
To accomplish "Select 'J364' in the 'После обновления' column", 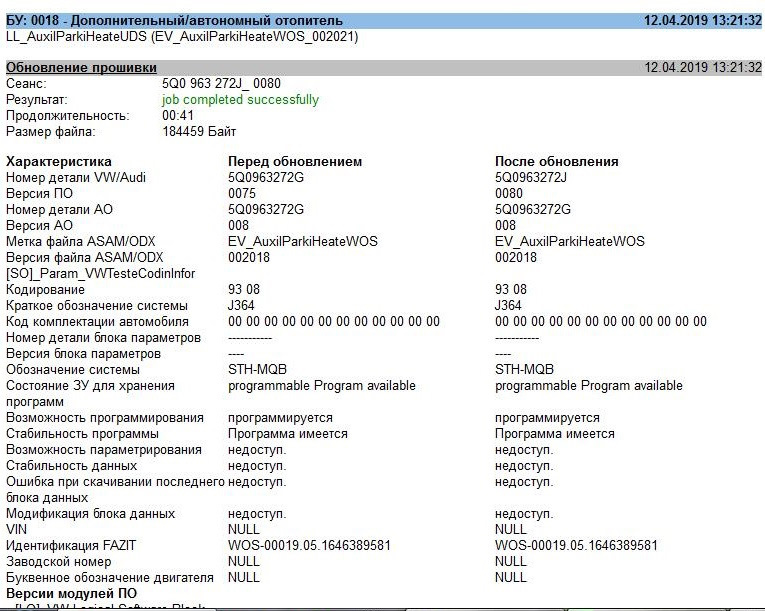I will click(x=508, y=306).
